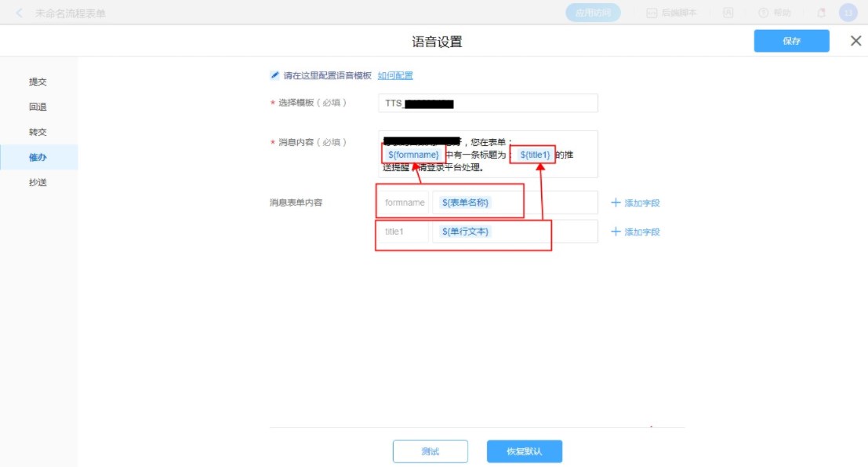Click the pencil edit icon beside 请在这里配置语音模板
Viewport: 868px width, 467px height.
pyautogui.click(x=274, y=75)
